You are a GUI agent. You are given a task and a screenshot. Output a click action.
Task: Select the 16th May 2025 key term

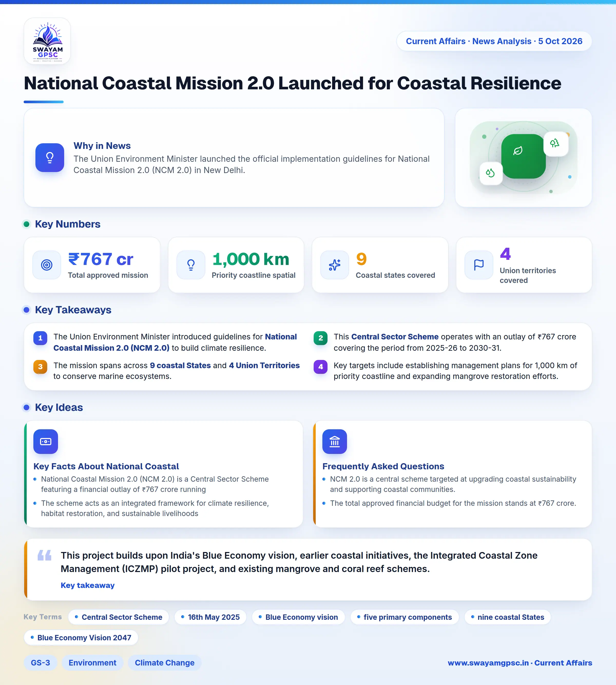210,617
